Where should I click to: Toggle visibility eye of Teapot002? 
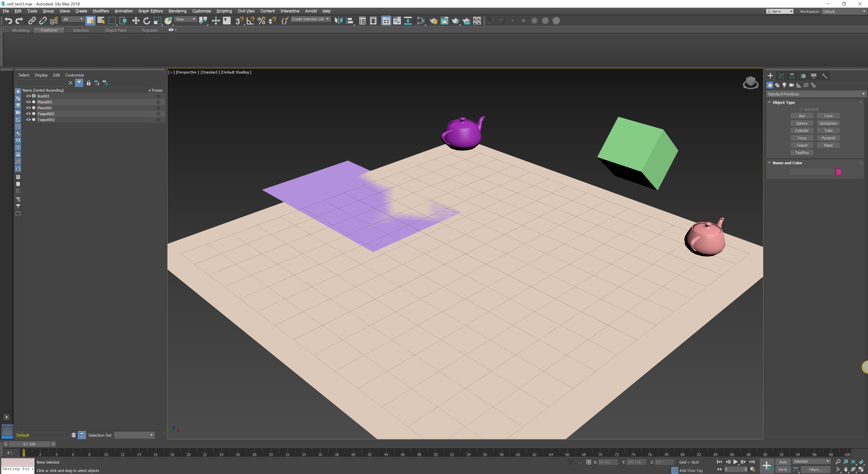28,120
